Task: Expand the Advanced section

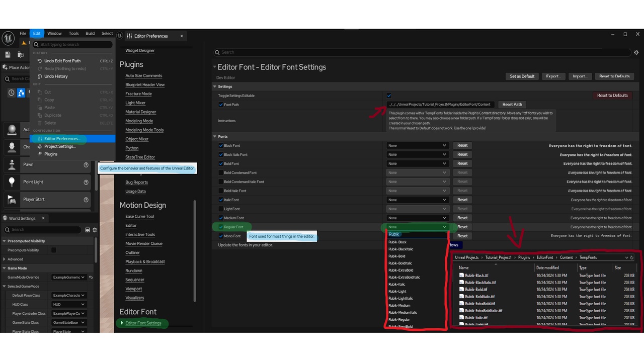Action: [x=5, y=259]
